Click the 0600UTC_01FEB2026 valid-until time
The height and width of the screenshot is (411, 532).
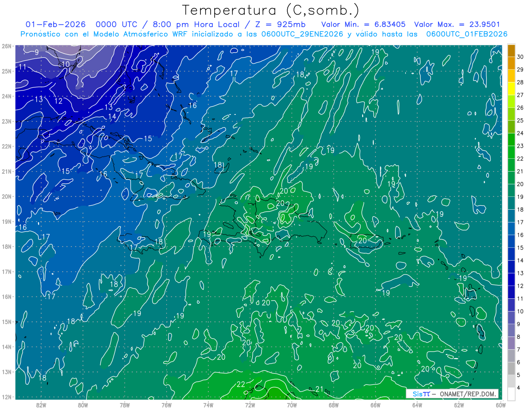click(467, 34)
